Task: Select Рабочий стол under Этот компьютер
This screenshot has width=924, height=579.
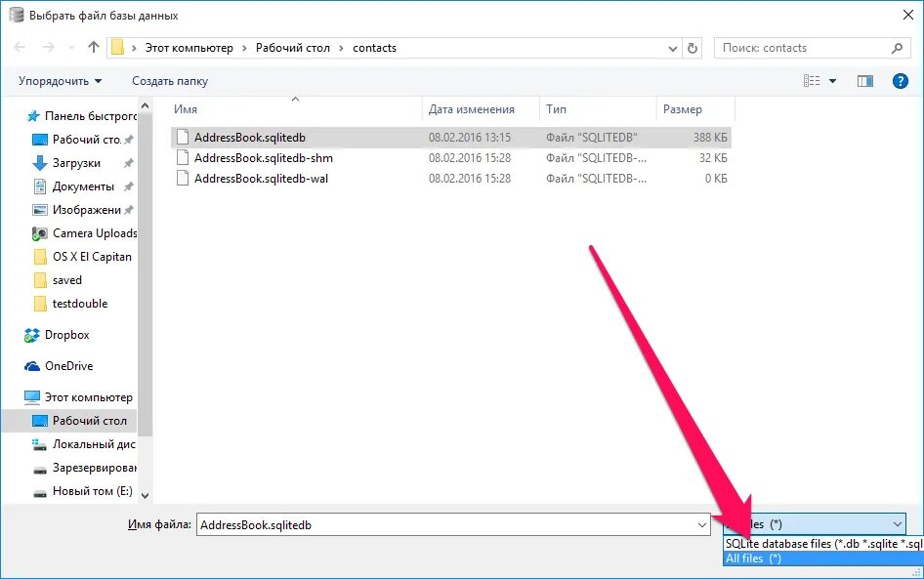Action: click(x=69, y=421)
